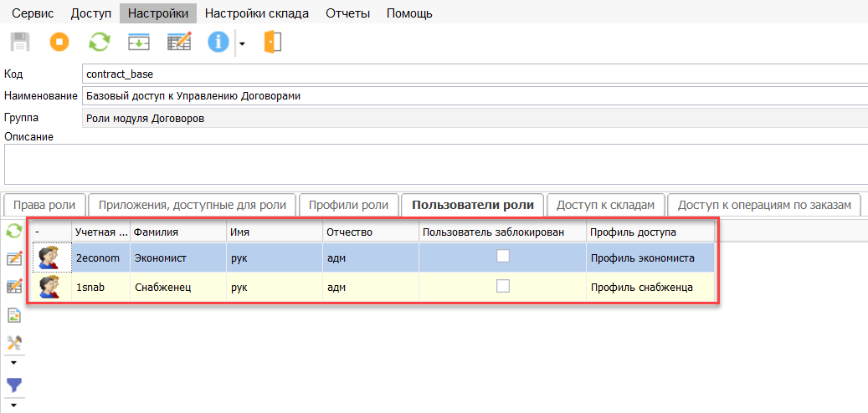
Task: Click into the Описание text area
Action: coord(435,164)
